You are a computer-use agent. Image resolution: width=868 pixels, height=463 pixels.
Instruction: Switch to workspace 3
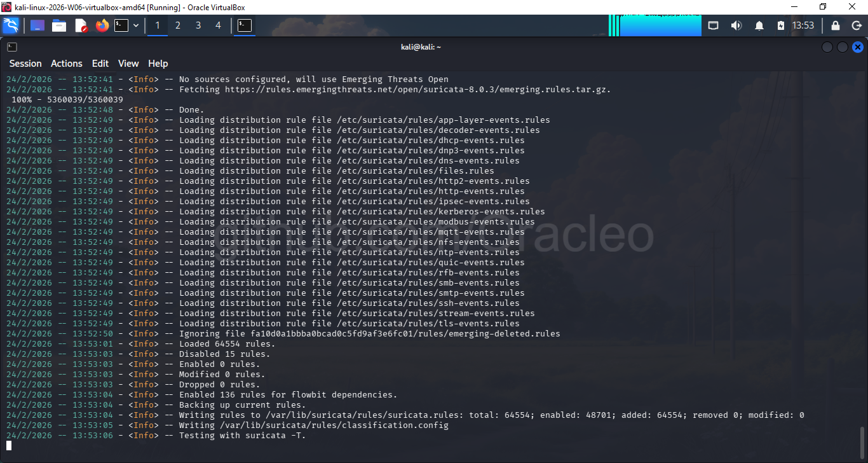(x=198, y=25)
